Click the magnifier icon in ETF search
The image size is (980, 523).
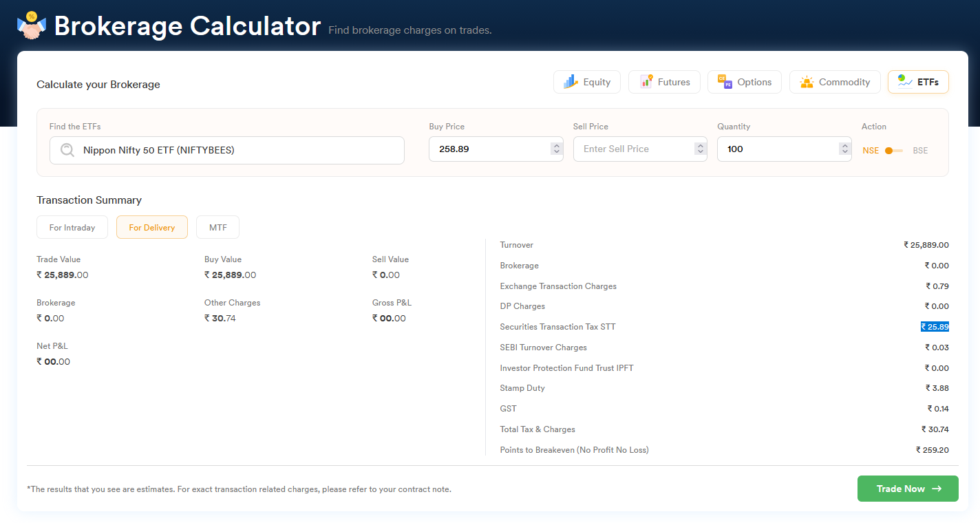(x=67, y=150)
